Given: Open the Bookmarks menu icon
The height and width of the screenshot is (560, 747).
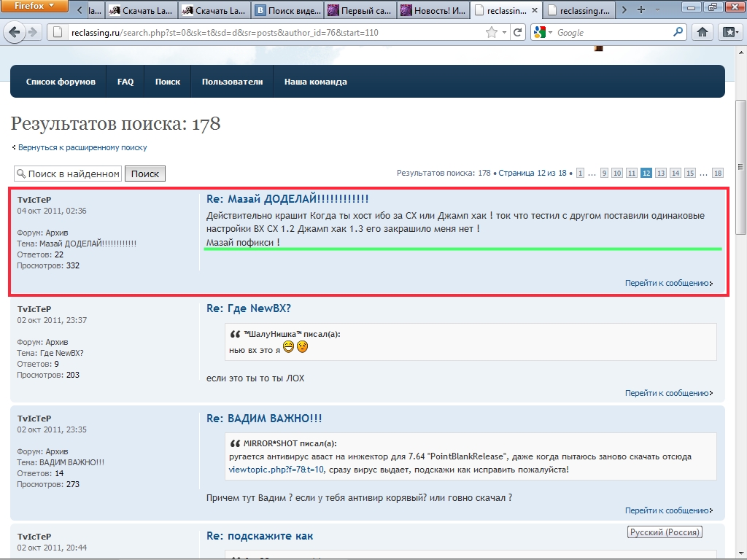Looking at the screenshot, I should pos(729,33).
